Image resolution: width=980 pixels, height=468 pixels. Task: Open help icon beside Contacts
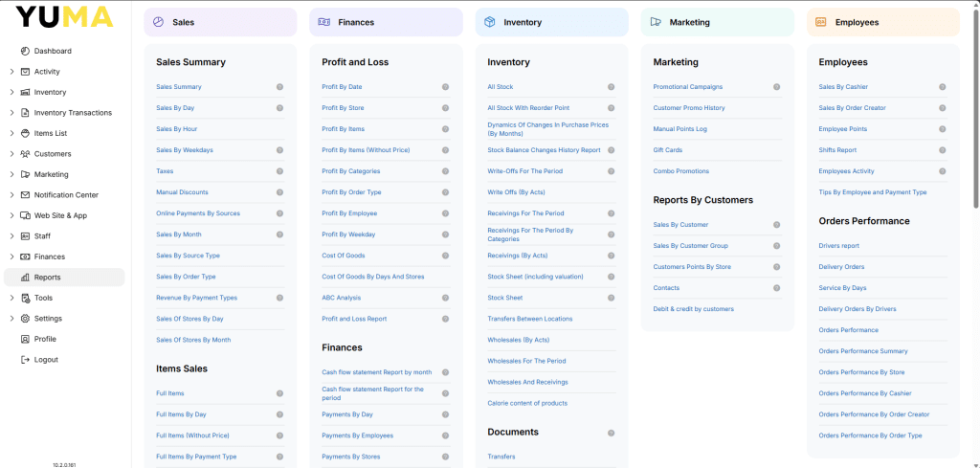[x=777, y=288]
